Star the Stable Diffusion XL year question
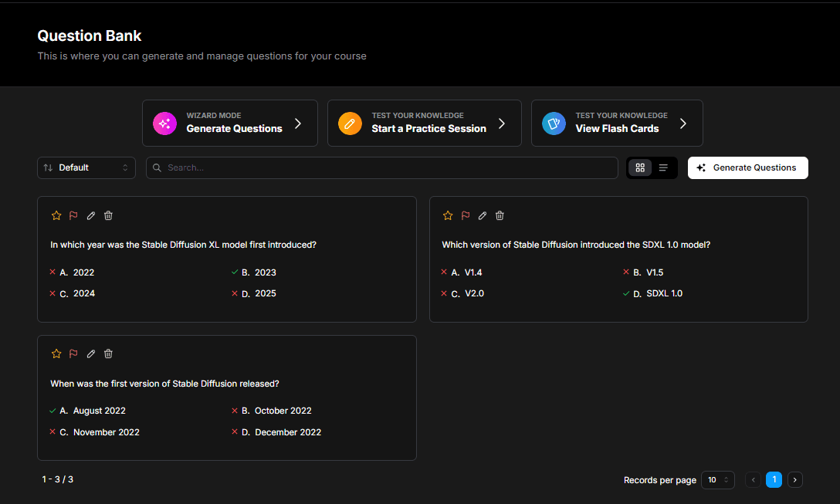 56,215
